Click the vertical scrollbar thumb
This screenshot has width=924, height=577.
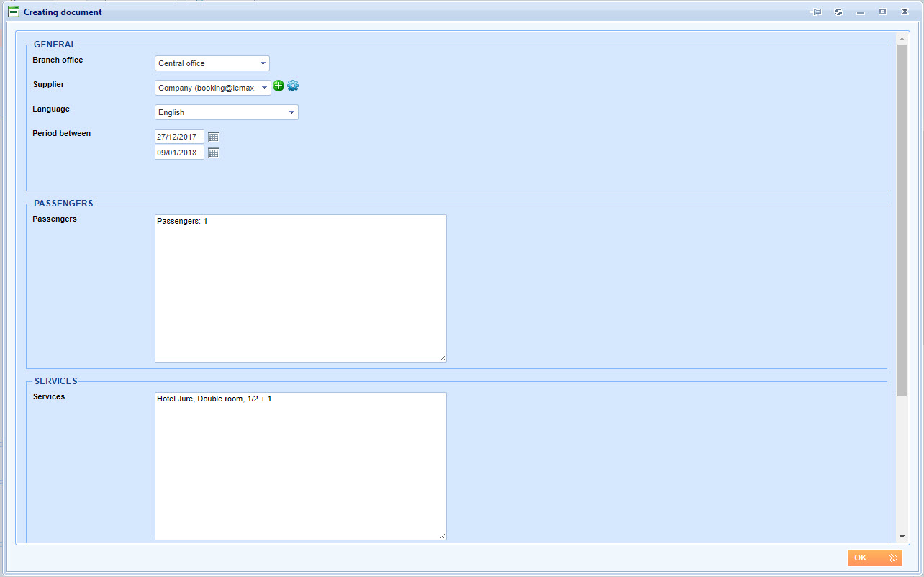point(902,220)
